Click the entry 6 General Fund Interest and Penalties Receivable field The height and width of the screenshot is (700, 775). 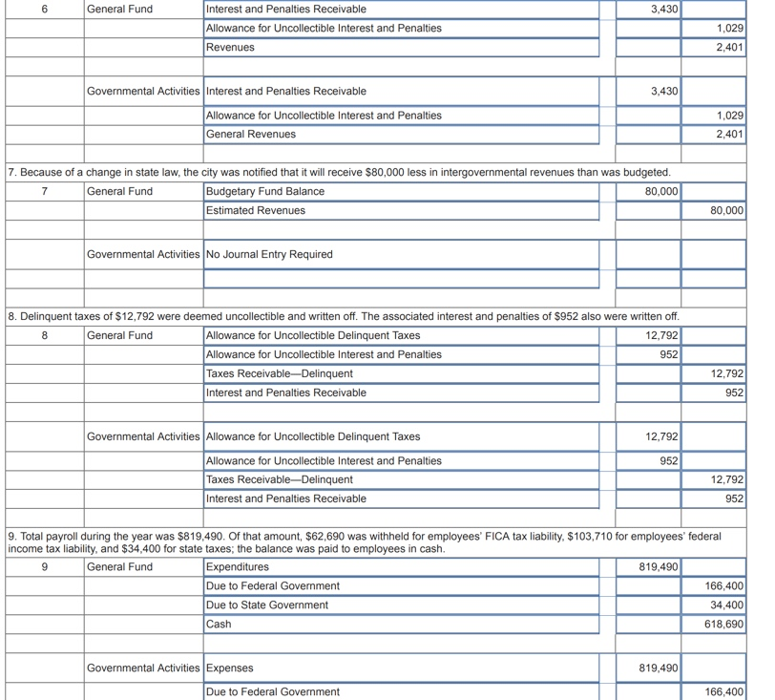pos(401,10)
